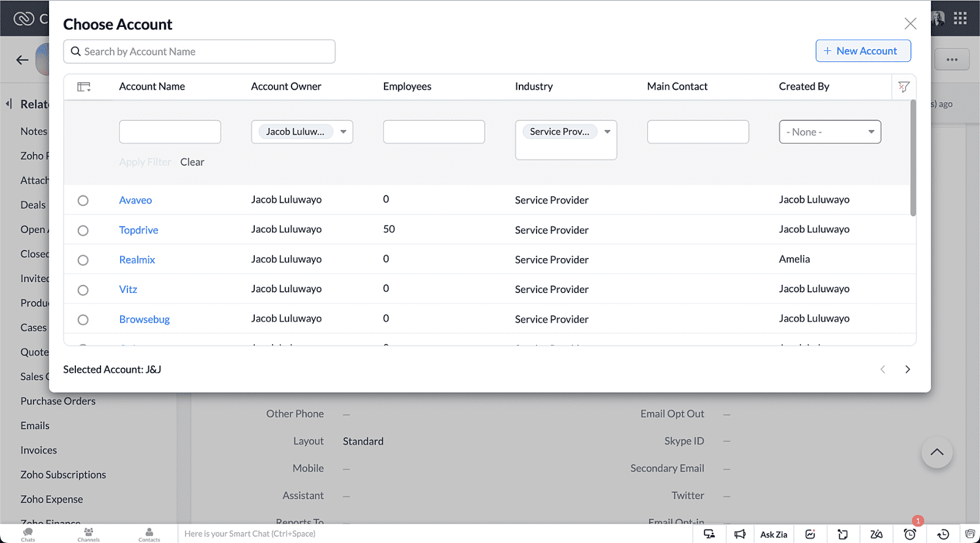The image size is (980, 543).
Task: Go to previous page of accounts
Action: (x=883, y=369)
